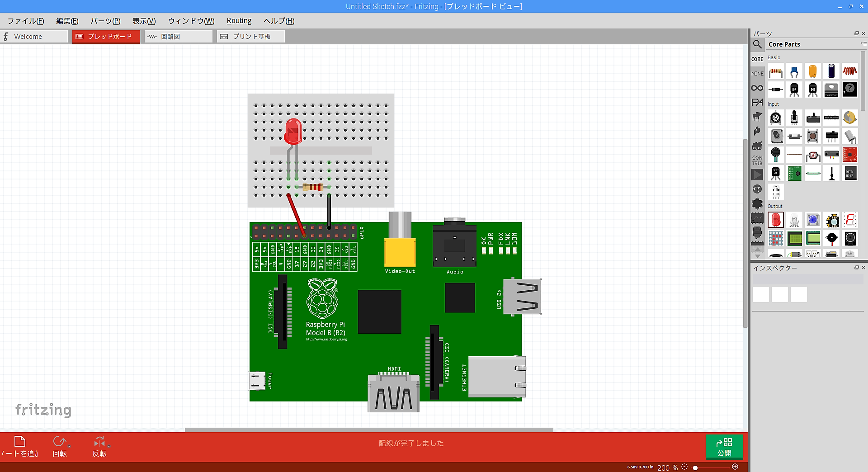Viewport: 868px width, 472px height.
Task: Switch to the 回路図 schematic tab
Action: click(179, 37)
